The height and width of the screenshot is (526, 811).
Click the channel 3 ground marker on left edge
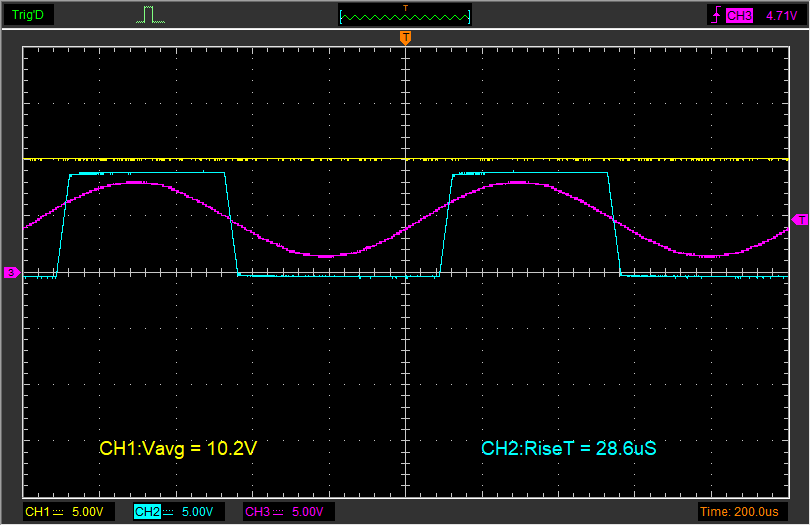click(11, 272)
